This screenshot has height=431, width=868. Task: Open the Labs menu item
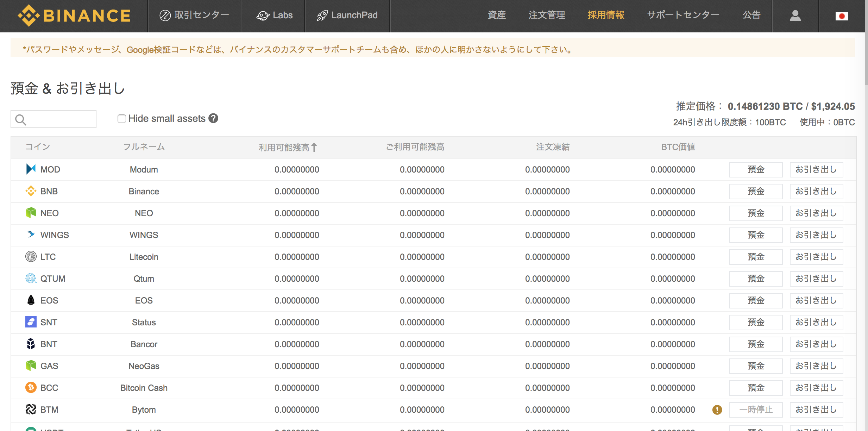click(x=275, y=15)
